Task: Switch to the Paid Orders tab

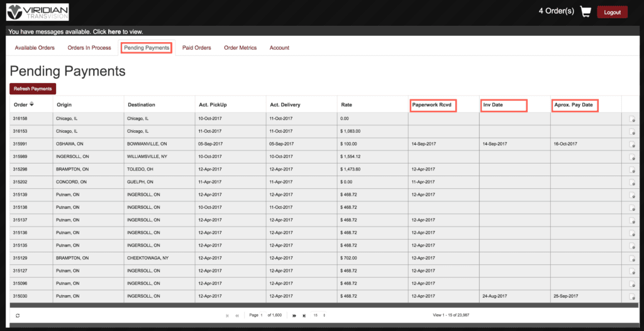Action: [196, 48]
